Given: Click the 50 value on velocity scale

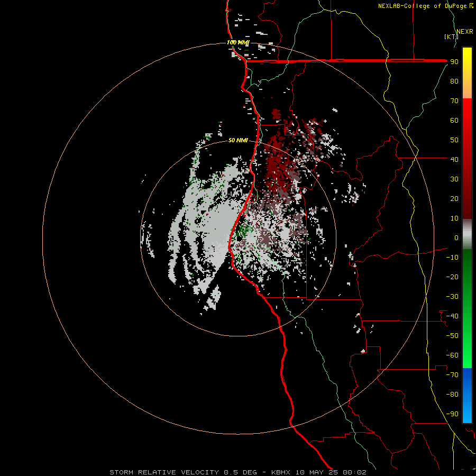Looking at the screenshot, I should pyautogui.click(x=454, y=140).
